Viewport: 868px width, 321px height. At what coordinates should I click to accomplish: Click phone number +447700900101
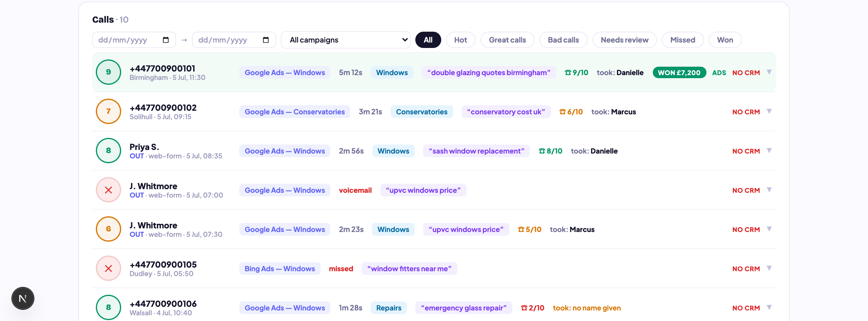tap(162, 68)
